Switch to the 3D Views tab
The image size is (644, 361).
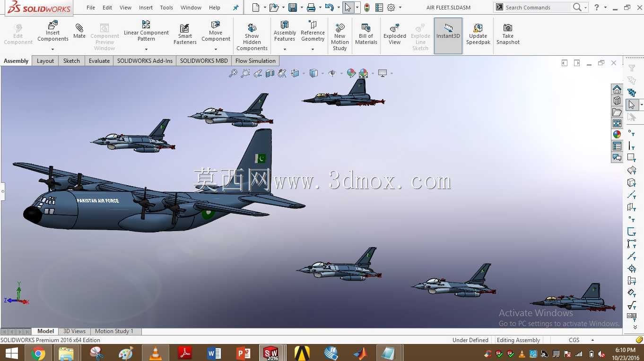tap(75, 331)
